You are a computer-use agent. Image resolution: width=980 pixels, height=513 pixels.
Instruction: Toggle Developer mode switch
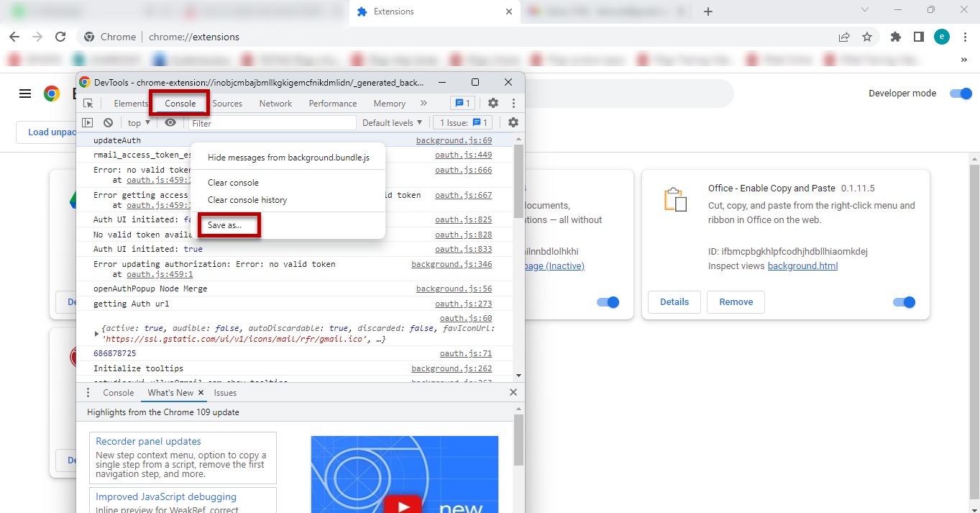961,94
